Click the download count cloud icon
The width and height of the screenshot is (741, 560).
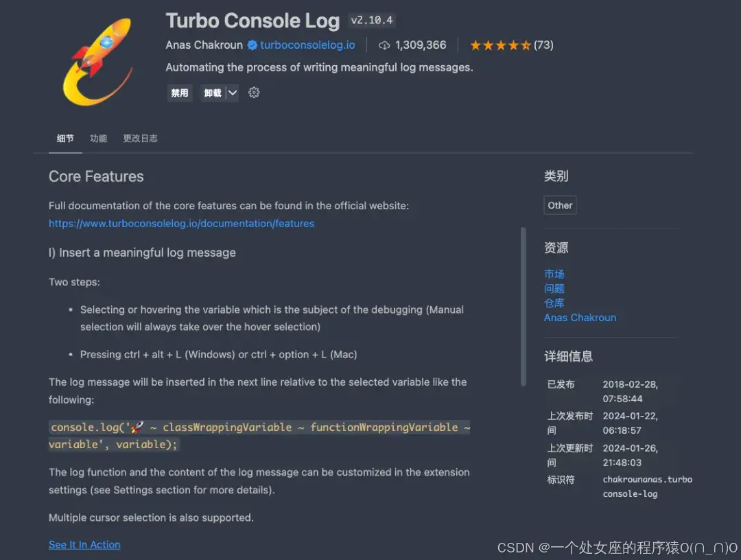(384, 45)
